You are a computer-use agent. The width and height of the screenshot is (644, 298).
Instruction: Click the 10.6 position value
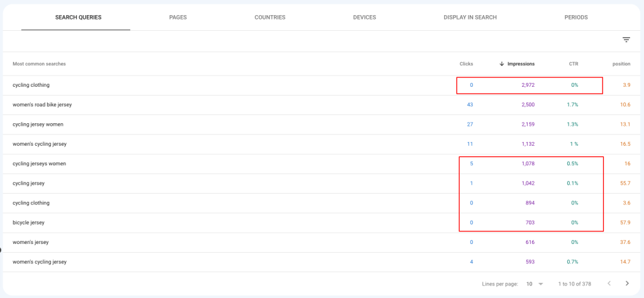(625, 104)
